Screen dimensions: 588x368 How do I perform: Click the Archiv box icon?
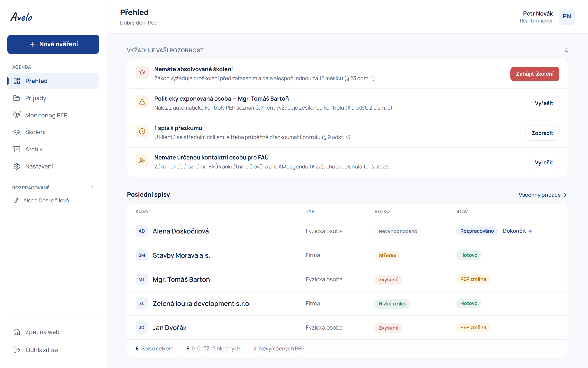coord(17,149)
